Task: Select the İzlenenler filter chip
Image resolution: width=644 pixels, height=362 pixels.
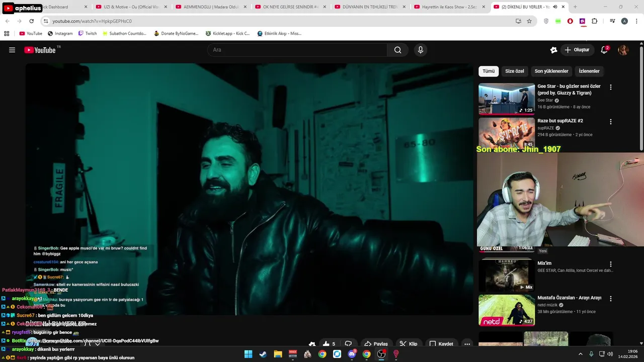Action: [x=589, y=71]
